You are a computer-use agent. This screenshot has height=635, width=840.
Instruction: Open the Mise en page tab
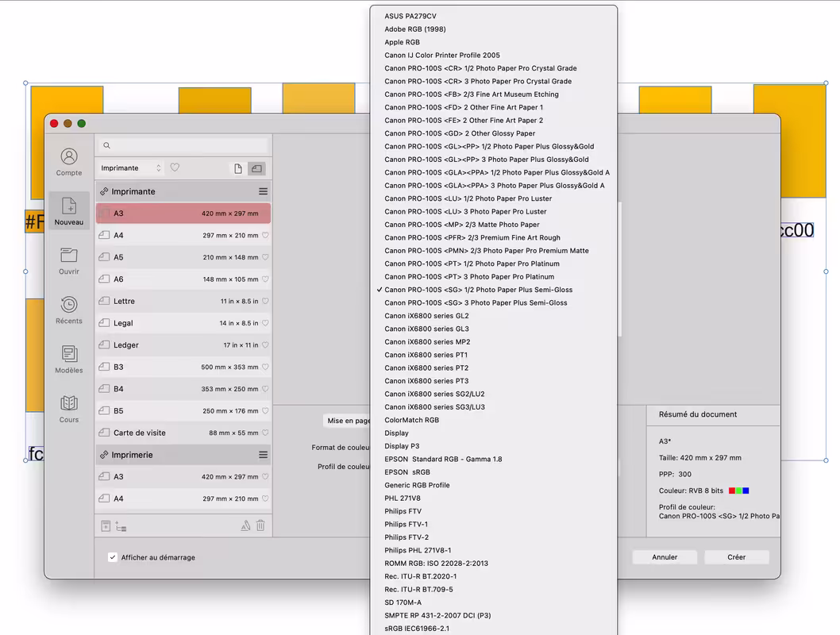[347, 421]
